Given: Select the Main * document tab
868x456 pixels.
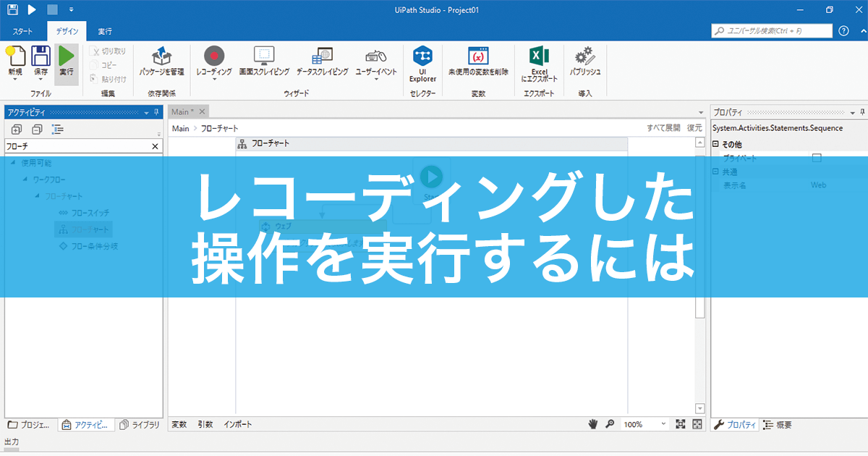Looking at the screenshot, I should point(183,111).
